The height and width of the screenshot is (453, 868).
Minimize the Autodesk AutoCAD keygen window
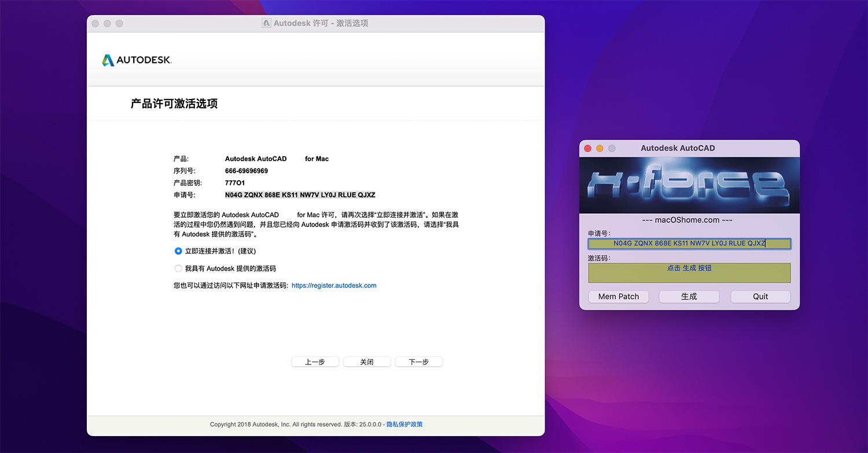599,148
